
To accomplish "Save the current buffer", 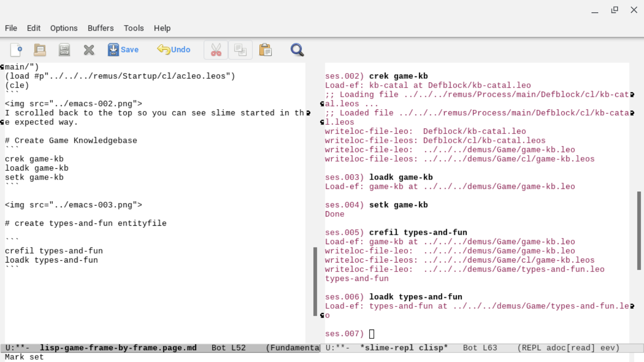I will click(x=123, y=49).
